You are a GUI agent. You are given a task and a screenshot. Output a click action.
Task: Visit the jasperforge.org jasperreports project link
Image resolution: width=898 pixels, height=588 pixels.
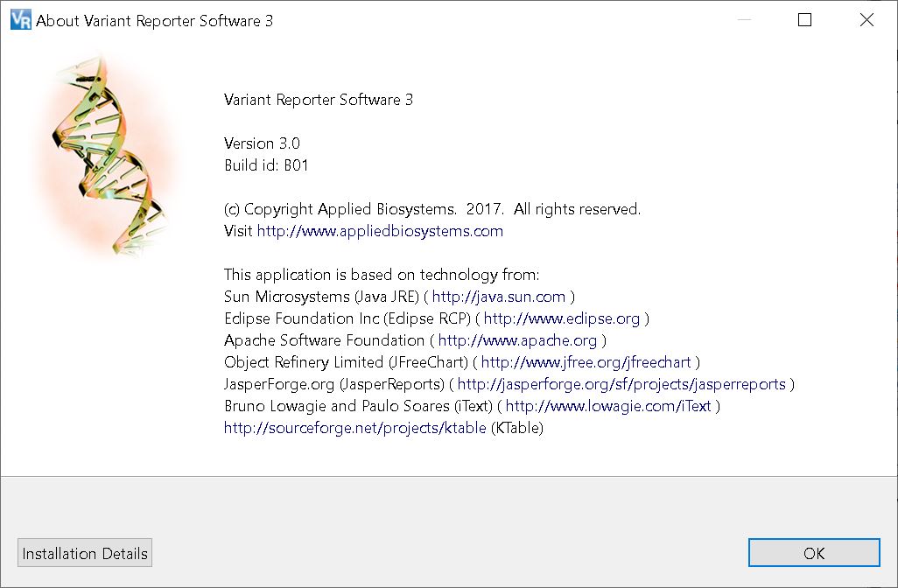click(621, 384)
